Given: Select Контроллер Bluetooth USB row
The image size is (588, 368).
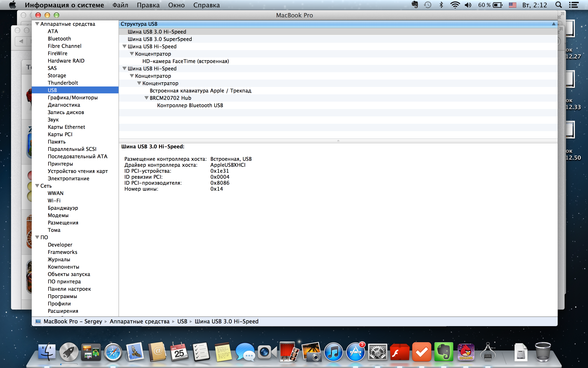Looking at the screenshot, I should coord(338,105).
